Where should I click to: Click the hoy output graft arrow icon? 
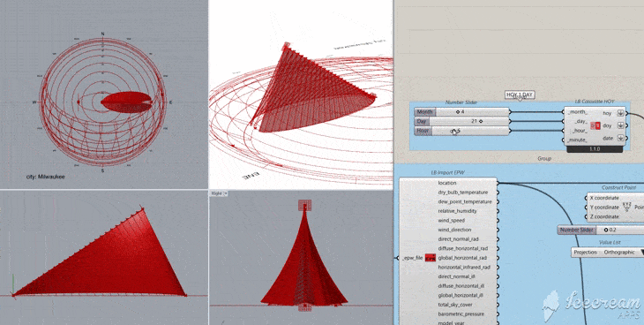click(620, 113)
